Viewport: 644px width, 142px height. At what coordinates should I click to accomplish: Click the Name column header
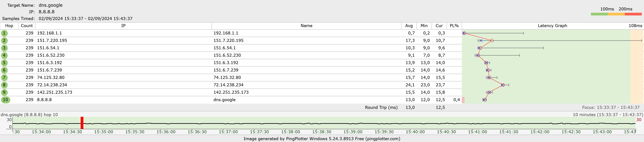[x=307, y=26]
